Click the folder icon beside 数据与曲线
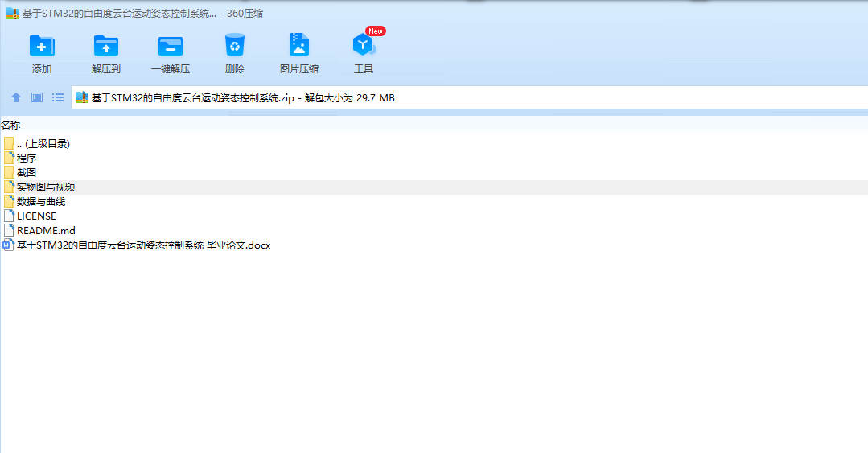 pyautogui.click(x=9, y=202)
